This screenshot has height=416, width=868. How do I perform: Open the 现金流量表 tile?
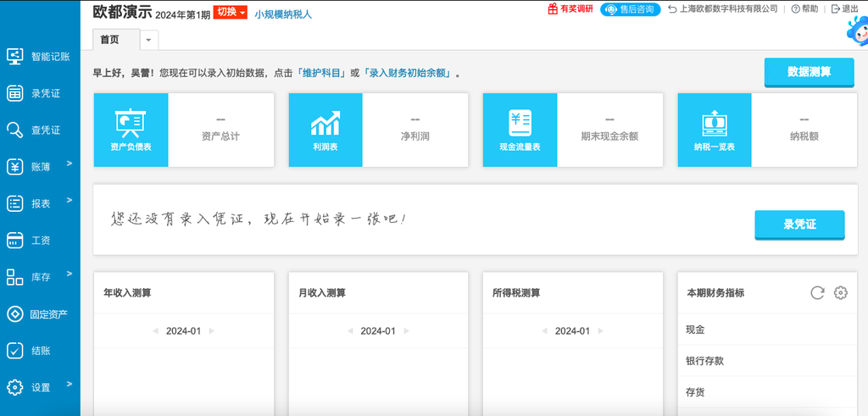click(x=520, y=130)
